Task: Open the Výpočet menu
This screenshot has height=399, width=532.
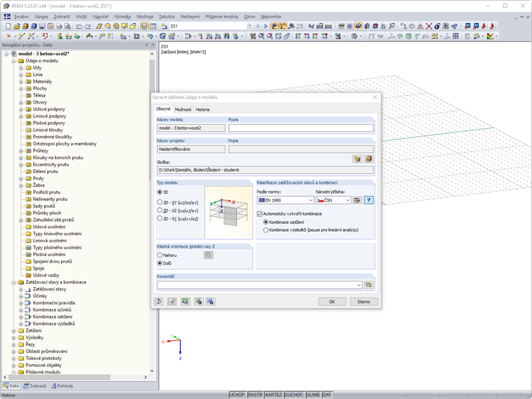Action: tap(100, 16)
